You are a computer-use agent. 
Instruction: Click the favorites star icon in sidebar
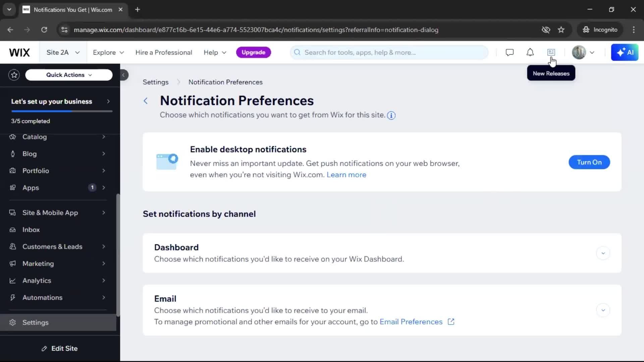pos(14,75)
